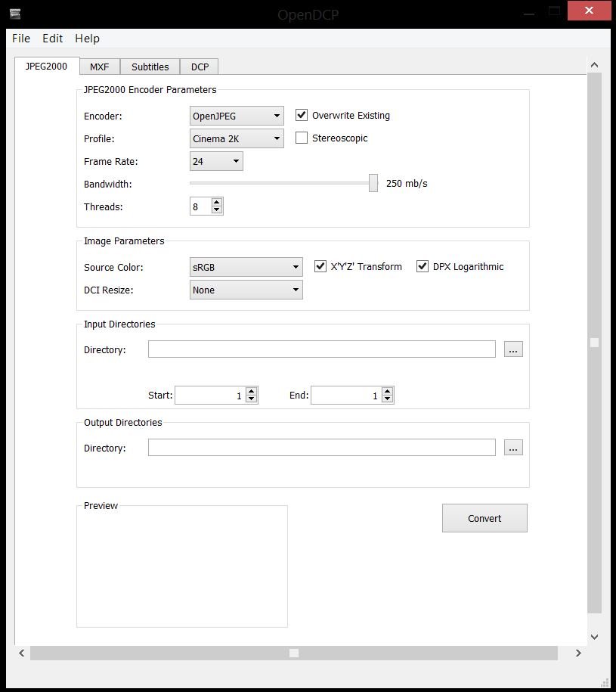Screen dimensions: 616x692
Task: Click the Output Directory text field
Action: 322,448
